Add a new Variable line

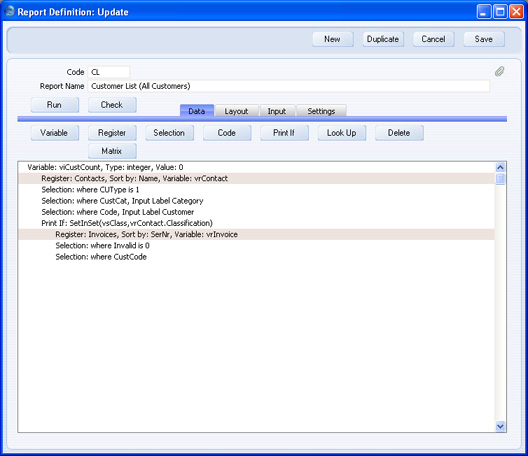click(x=55, y=133)
